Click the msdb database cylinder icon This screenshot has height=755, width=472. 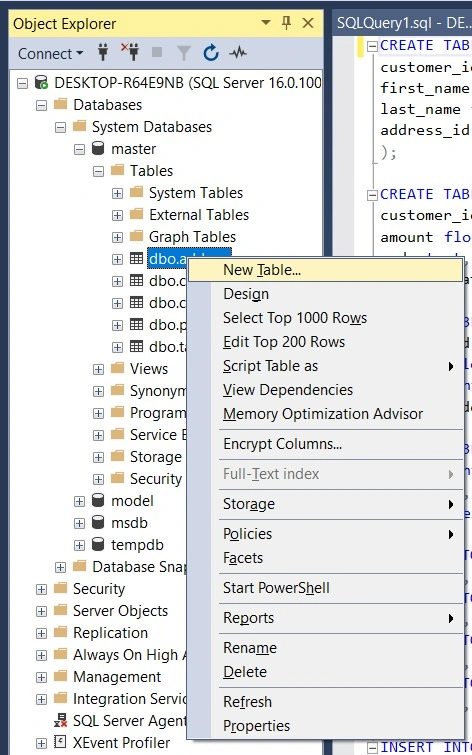point(98,522)
